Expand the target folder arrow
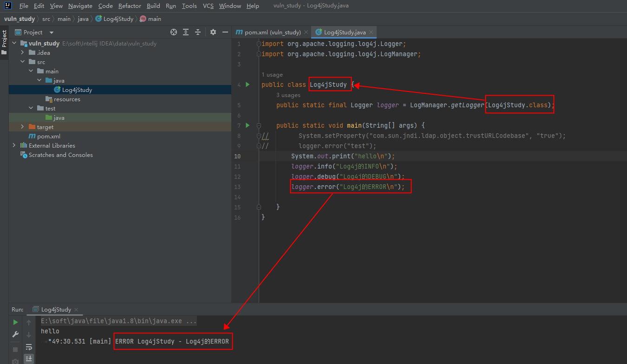Image resolution: width=627 pixels, height=364 pixels. coord(22,127)
